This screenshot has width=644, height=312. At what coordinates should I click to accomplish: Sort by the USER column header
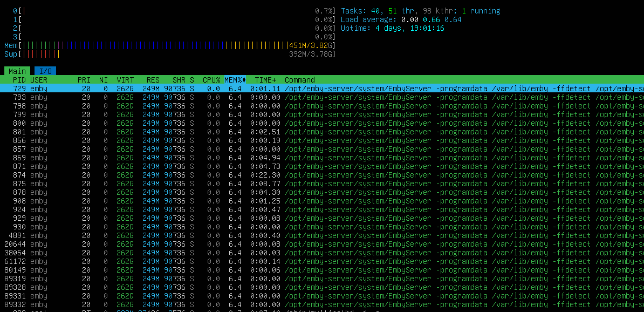[39, 80]
